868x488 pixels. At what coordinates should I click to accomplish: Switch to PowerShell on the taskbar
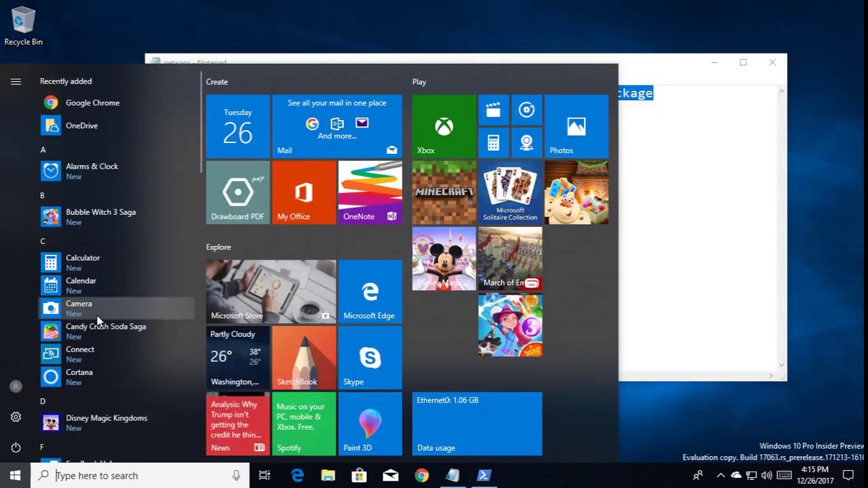pos(484,475)
